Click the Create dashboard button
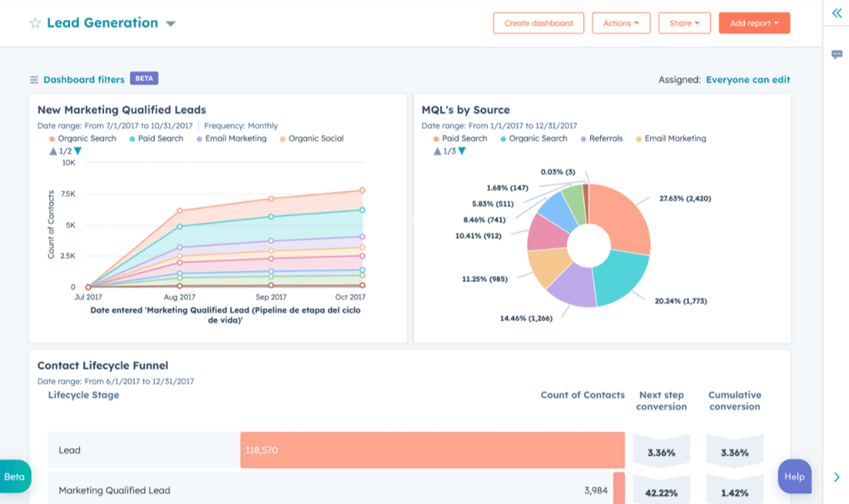 click(539, 22)
